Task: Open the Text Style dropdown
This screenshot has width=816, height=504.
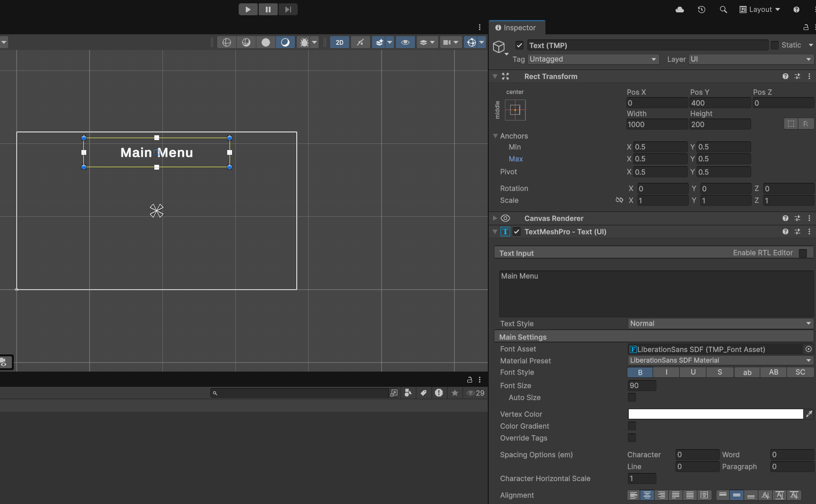Action: pyautogui.click(x=720, y=323)
